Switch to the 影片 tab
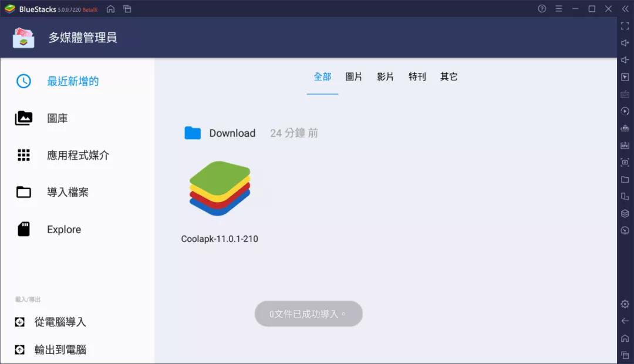This screenshot has width=634, height=364. (385, 76)
